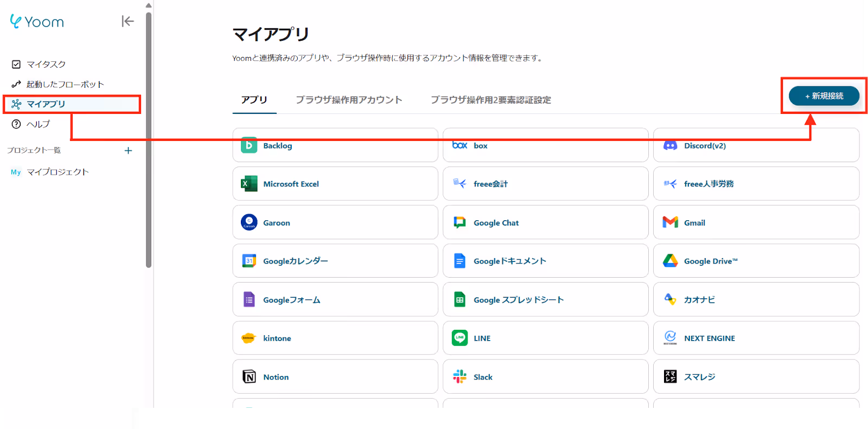
Task: Click the Notion icon
Action: click(249, 376)
